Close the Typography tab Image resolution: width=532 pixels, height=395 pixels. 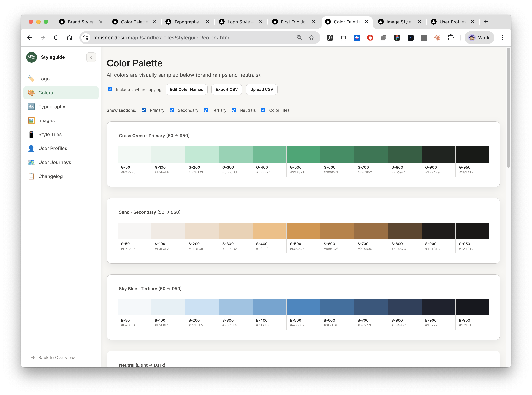(207, 22)
